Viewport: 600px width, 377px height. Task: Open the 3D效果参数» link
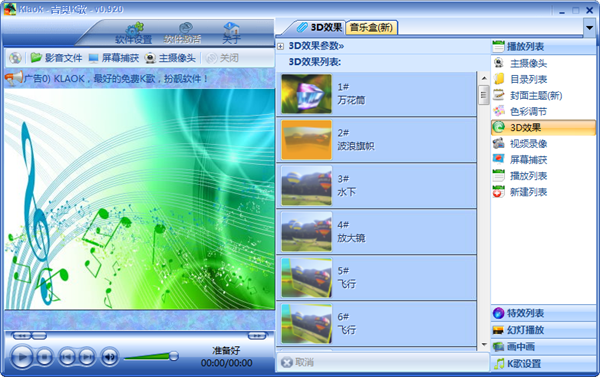click(316, 46)
